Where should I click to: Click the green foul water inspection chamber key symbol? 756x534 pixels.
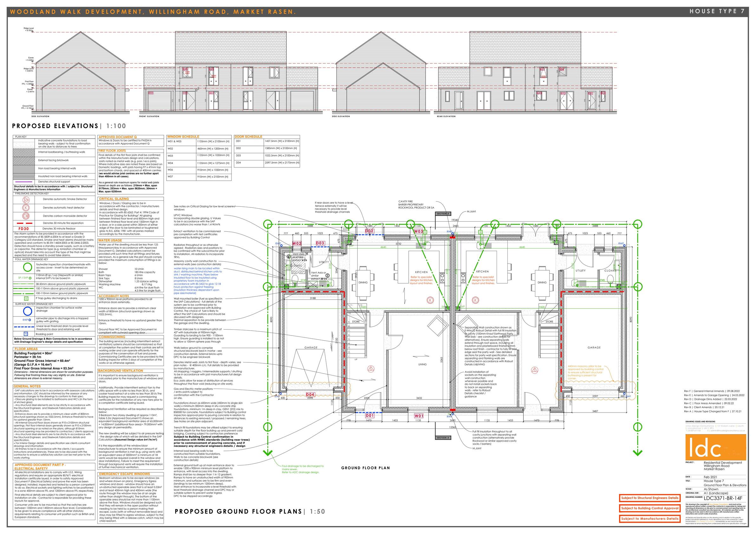tap(28, 268)
